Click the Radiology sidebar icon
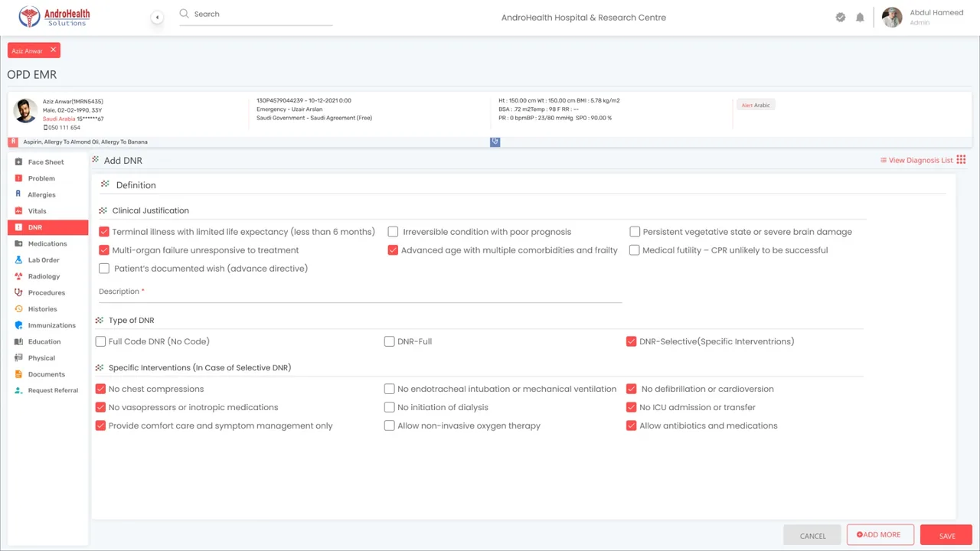 [x=18, y=276]
